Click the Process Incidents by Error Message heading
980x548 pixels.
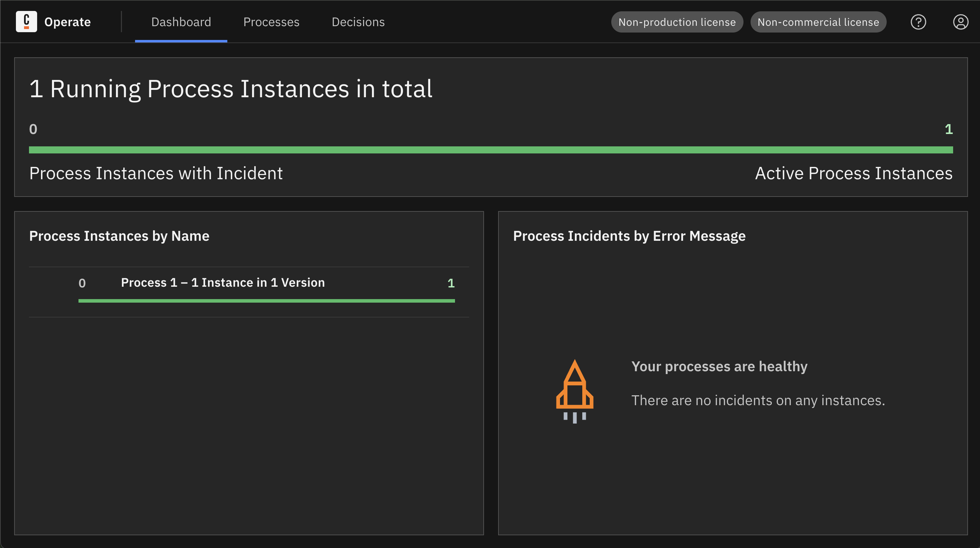click(x=629, y=236)
